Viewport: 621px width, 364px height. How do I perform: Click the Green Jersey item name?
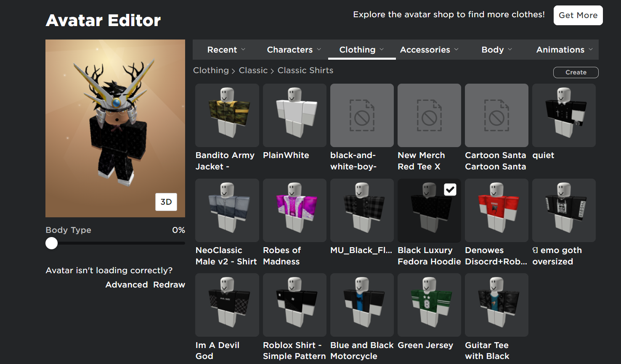coord(425,345)
